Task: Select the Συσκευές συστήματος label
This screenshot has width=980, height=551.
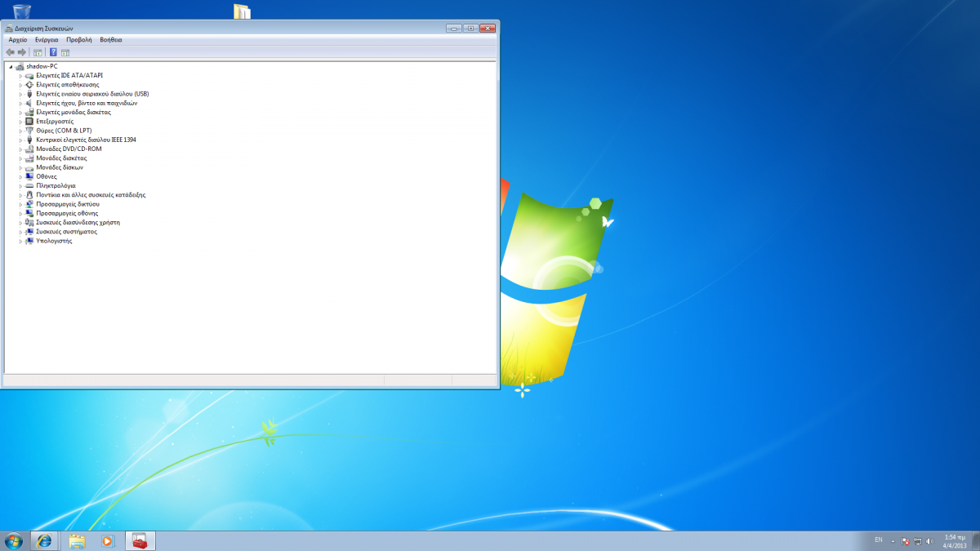Action: 66,232
